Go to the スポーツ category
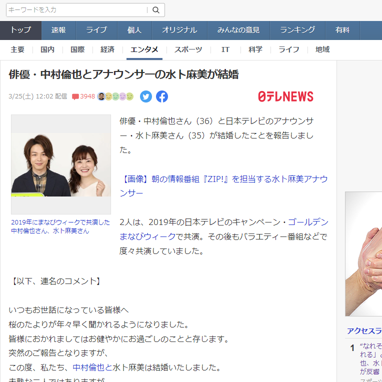382x382 pixels. tap(188, 50)
